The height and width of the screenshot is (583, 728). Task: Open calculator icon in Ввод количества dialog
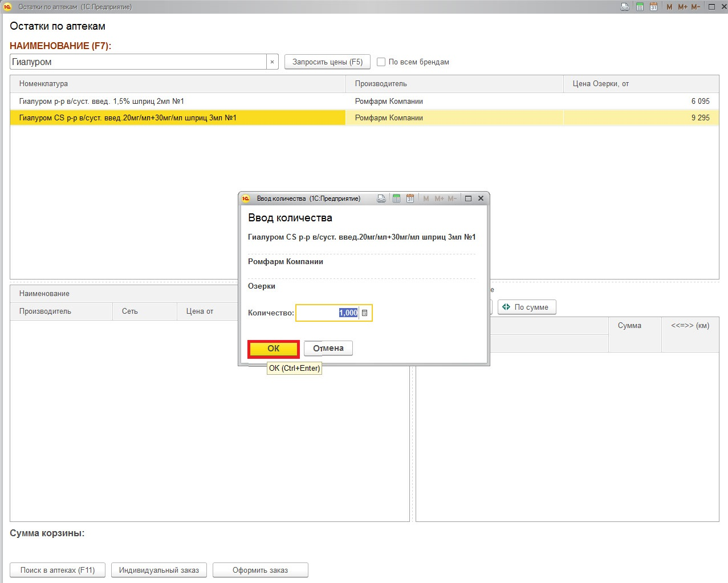tap(396, 199)
